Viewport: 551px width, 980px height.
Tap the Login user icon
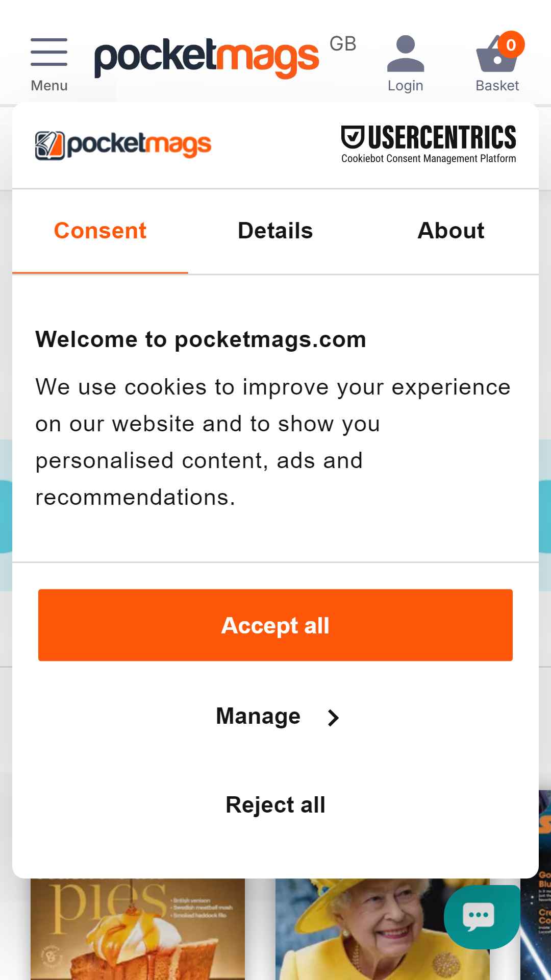406,54
